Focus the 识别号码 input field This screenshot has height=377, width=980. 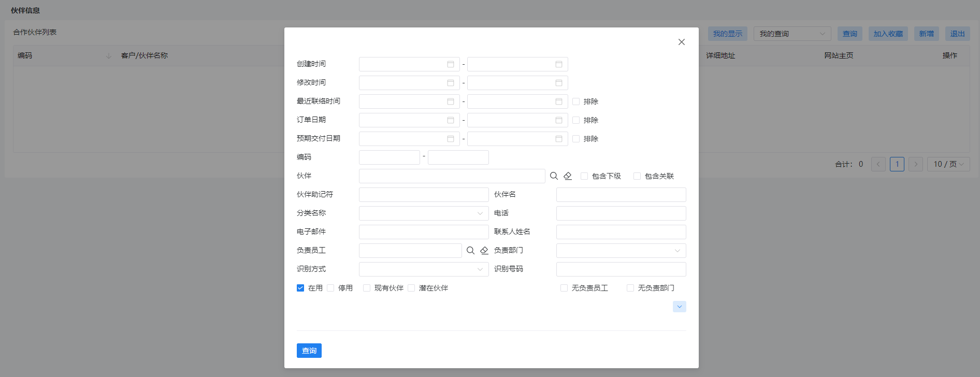(x=621, y=269)
